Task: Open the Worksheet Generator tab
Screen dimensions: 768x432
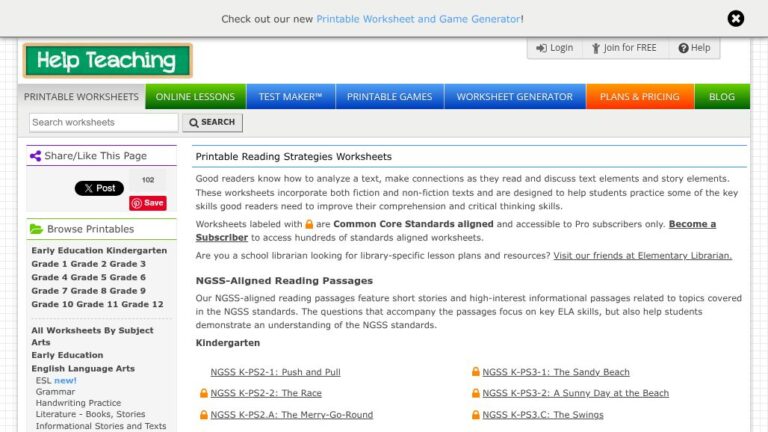Action: [514, 96]
